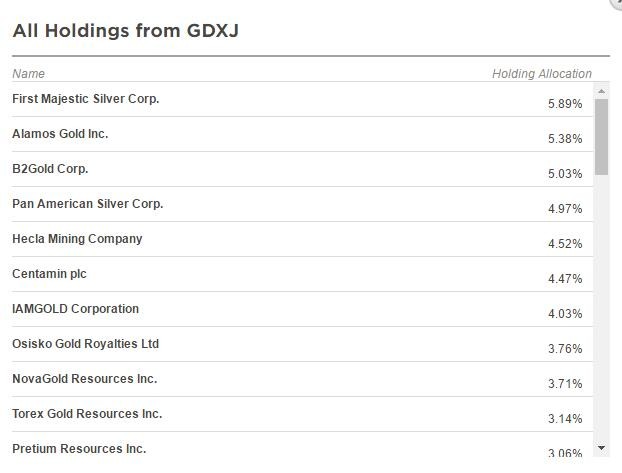This screenshot has width=622, height=473.
Task: Click the 4.03% allocation for IAMGOLD
Action: click(x=565, y=314)
